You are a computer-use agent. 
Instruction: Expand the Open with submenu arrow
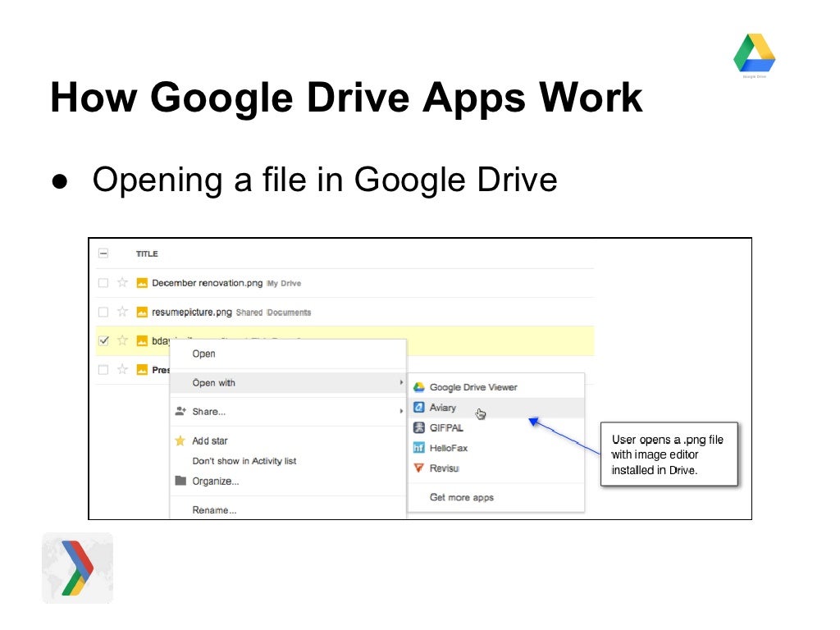(x=400, y=382)
